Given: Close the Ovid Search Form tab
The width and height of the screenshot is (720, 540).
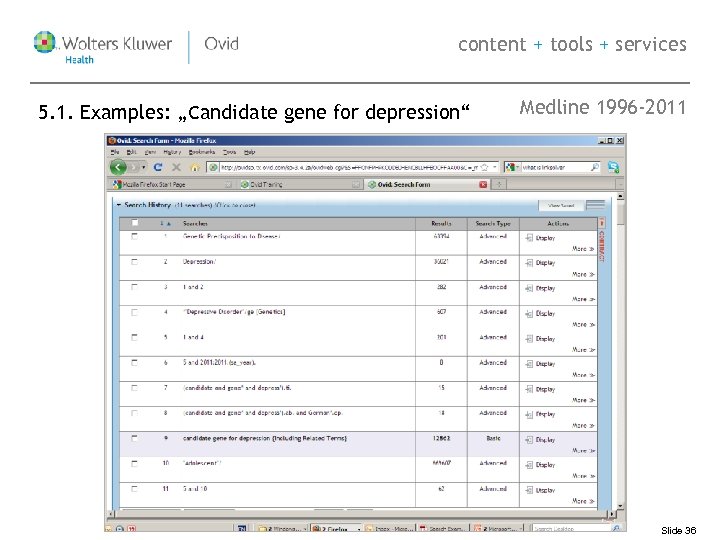Looking at the screenshot, I should click(483, 185).
